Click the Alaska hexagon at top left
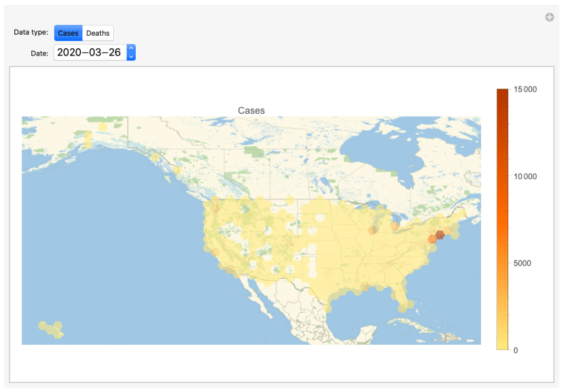 102,127
